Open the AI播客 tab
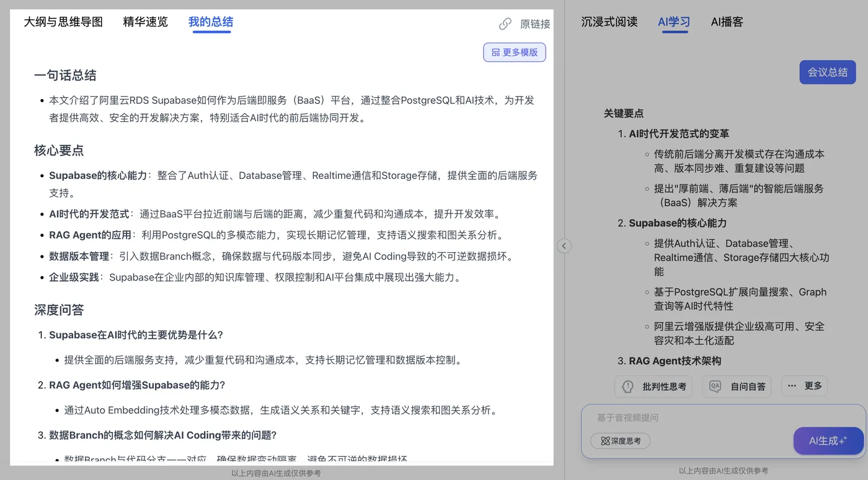Image resolution: width=868 pixels, height=480 pixels. [x=727, y=22]
